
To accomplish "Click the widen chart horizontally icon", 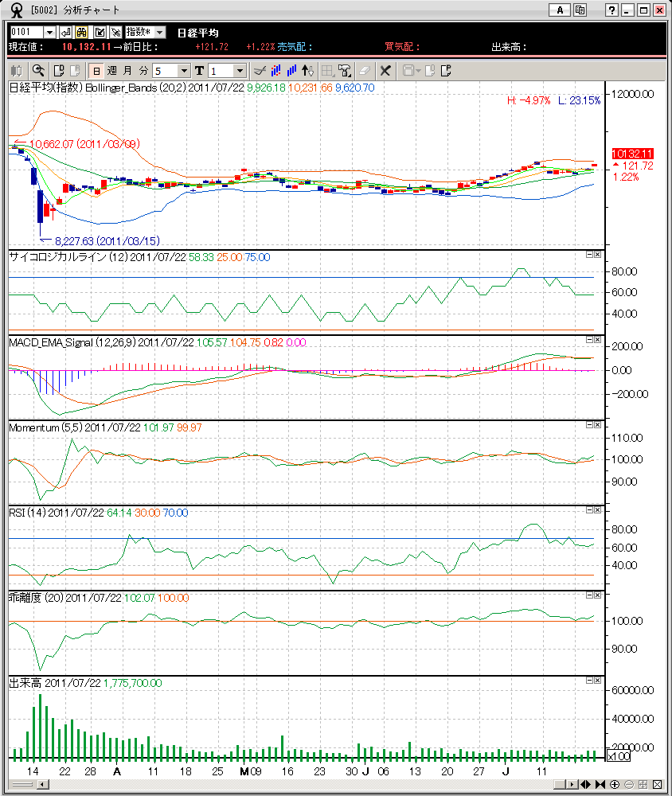I will tap(588, 784).
